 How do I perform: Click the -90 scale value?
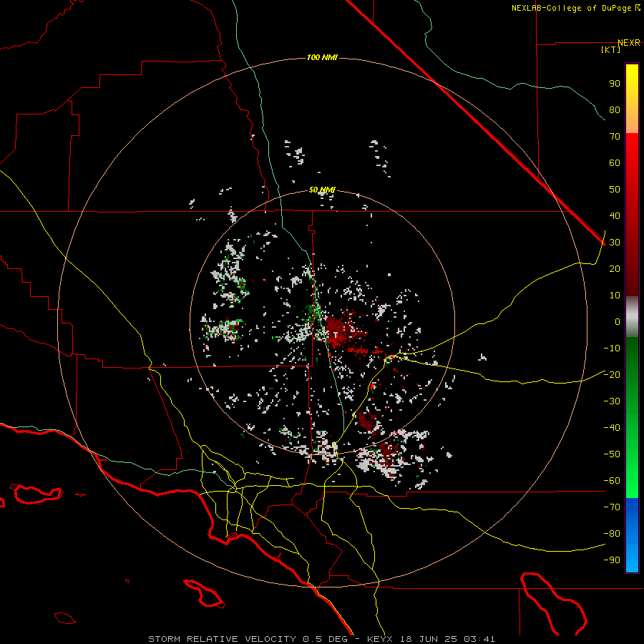coord(612,560)
